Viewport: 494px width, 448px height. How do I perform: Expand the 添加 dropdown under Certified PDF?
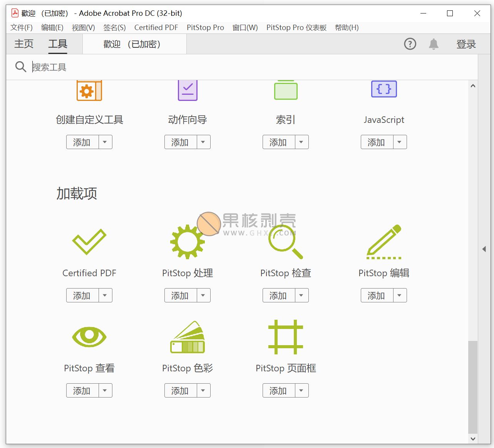(x=105, y=295)
